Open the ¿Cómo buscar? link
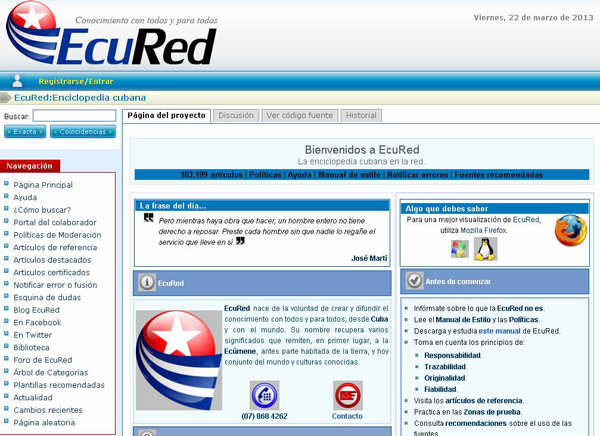 click(x=42, y=210)
